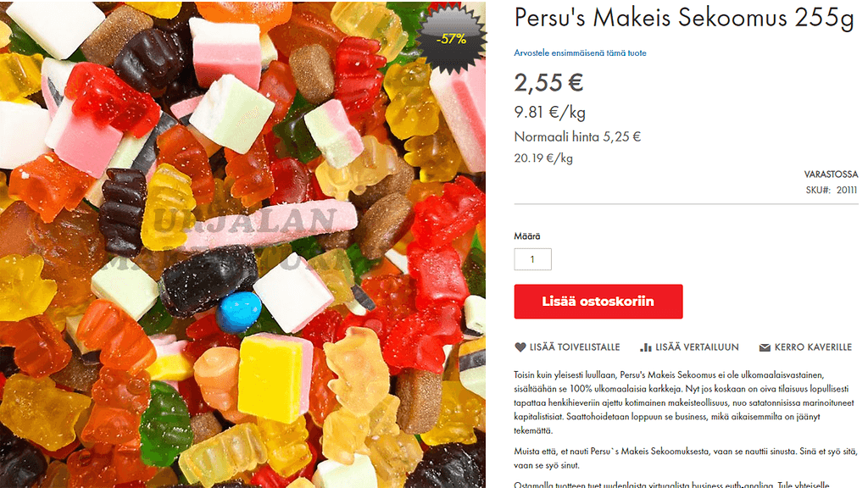Click Kerro kaverille link text

coord(813,347)
